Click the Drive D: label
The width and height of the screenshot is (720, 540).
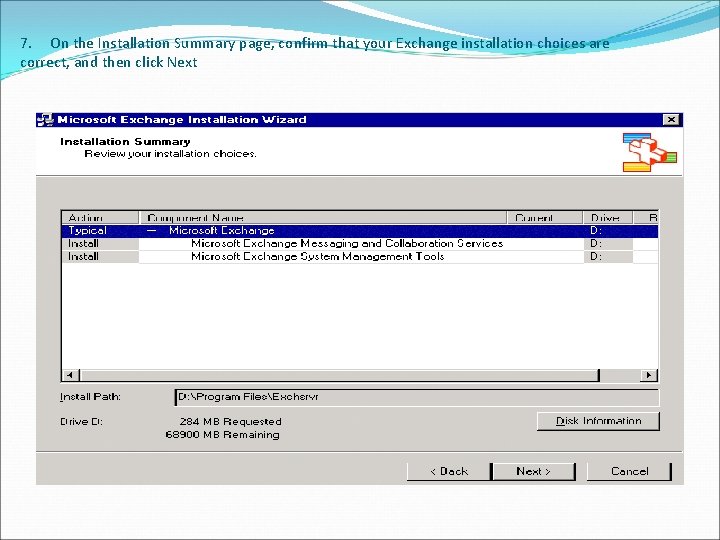(81, 422)
